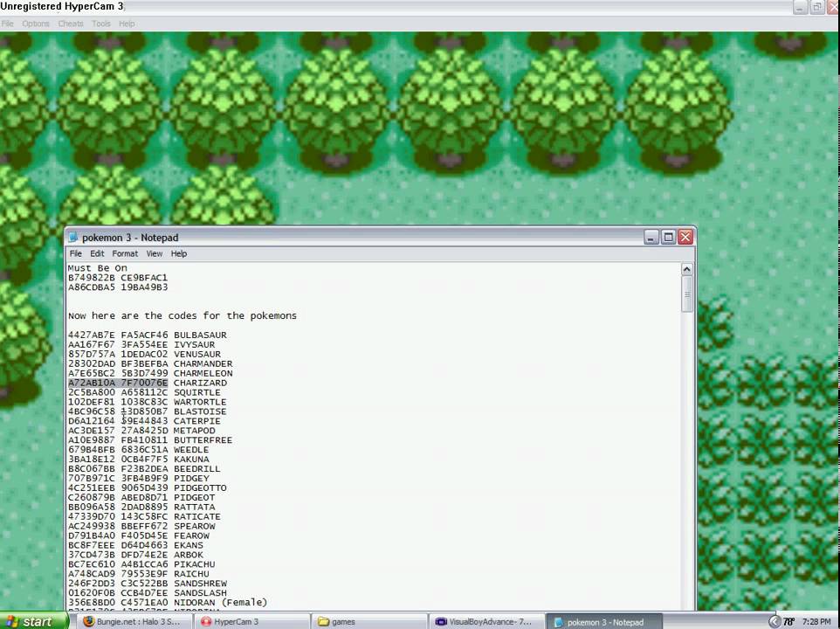Click the BEEDRILL code line
This screenshot has width=840, height=629.
(144, 469)
